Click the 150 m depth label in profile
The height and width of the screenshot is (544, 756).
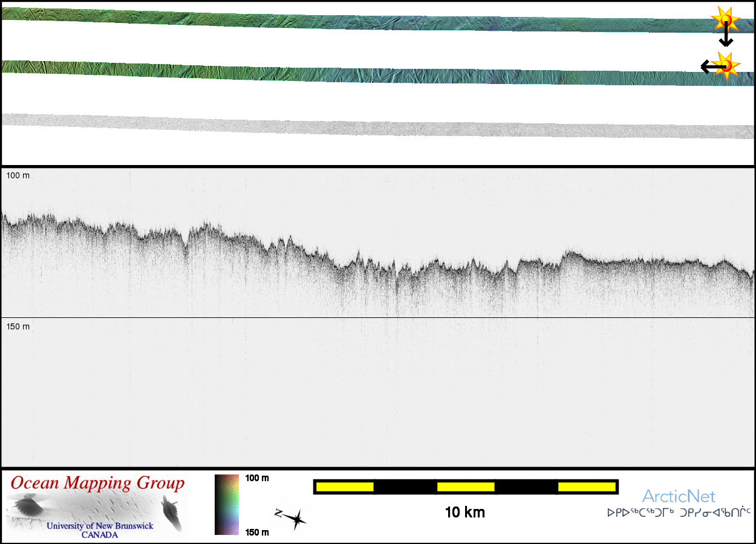[18, 326]
